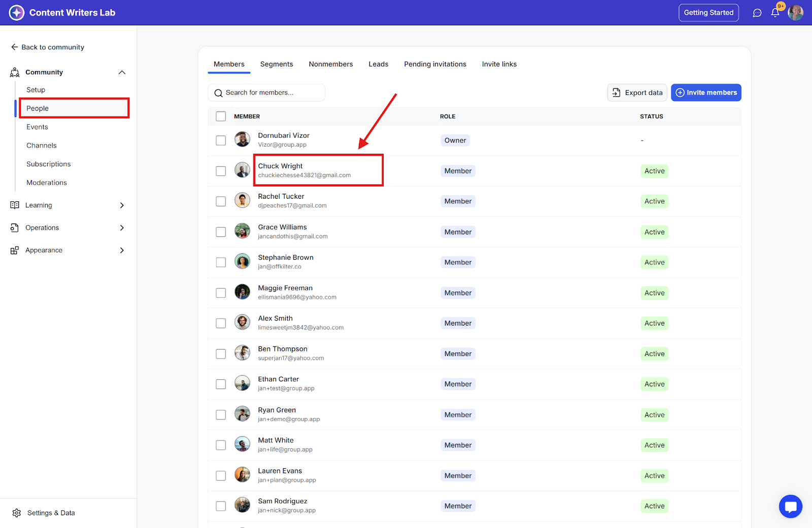This screenshot has height=528, width=812.
Task: Click the Matt White member name
Action: coord(276,440)
